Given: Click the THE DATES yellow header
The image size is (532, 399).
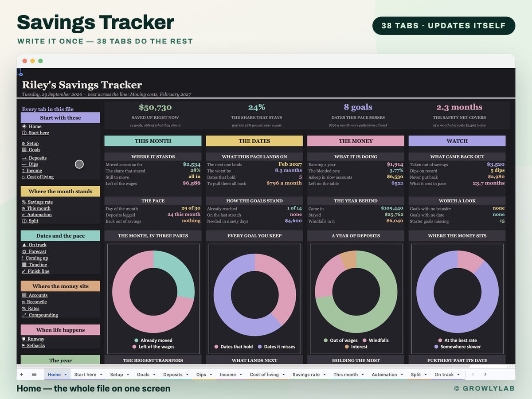Looking at the screenshot, I should tap(254, 141).
